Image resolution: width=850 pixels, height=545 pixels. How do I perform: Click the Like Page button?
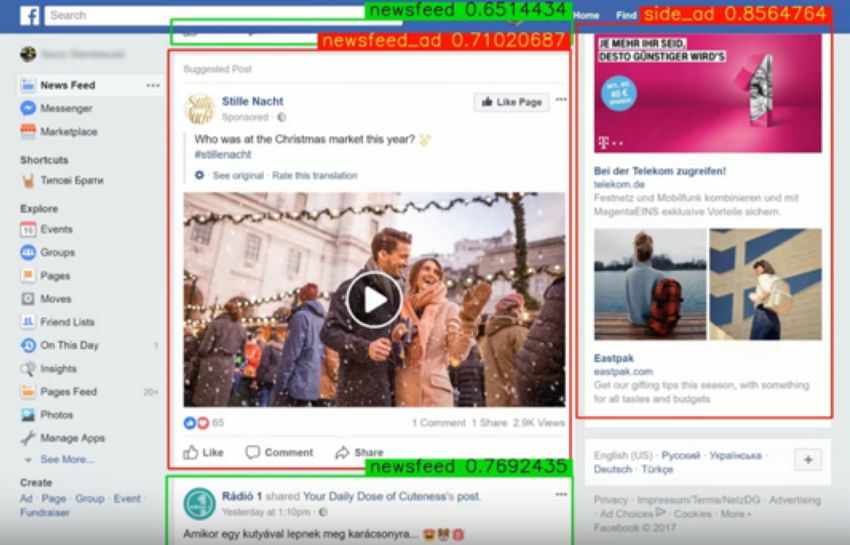click(511, 102)
